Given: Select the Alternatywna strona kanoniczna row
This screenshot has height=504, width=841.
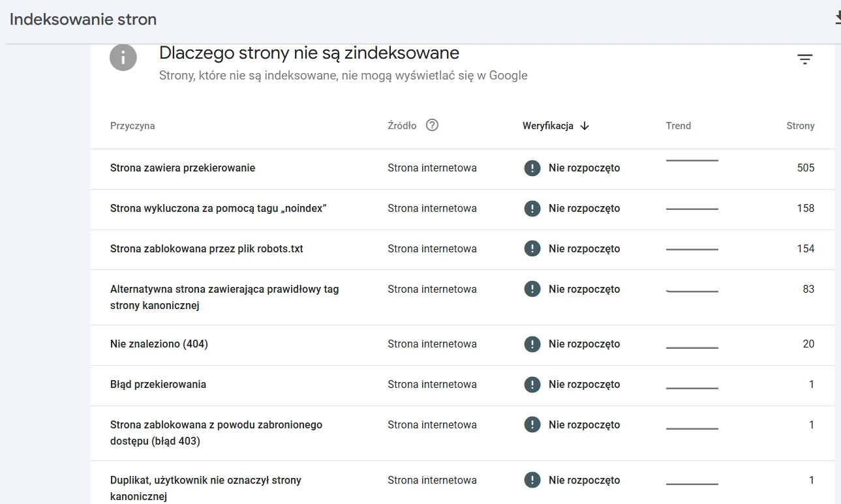Looking at the screenshot, I should click(x=224, y=297).
